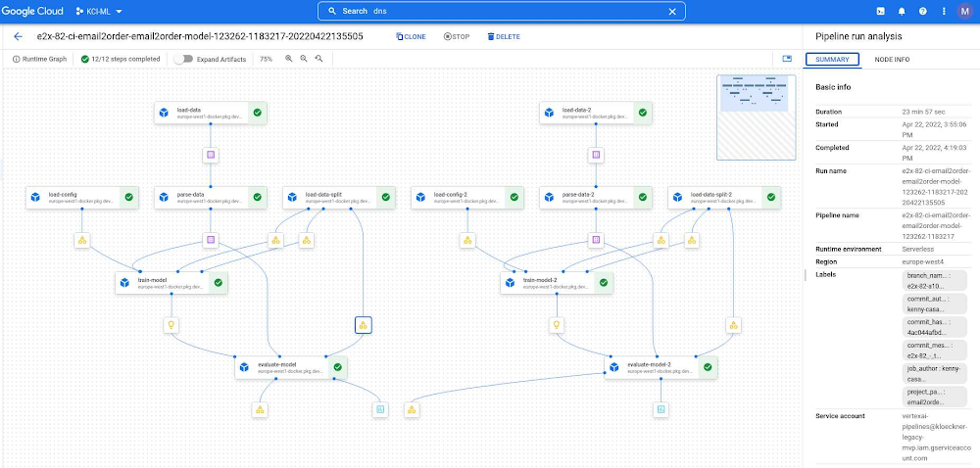Screen dimensions: 980x468
Task: Open the KCI-ML project selector dropdown
Action: pyautogui.click(x=99, y=11)
